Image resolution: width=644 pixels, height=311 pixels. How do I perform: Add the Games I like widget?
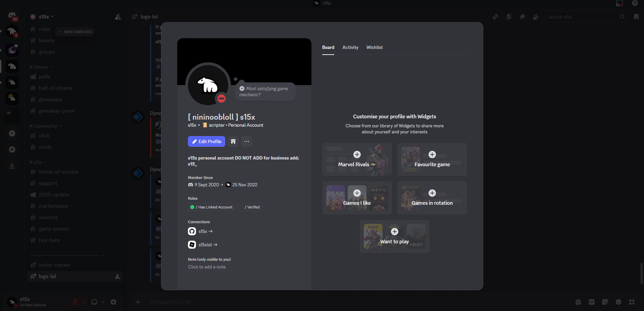click(x=357, y=198)
